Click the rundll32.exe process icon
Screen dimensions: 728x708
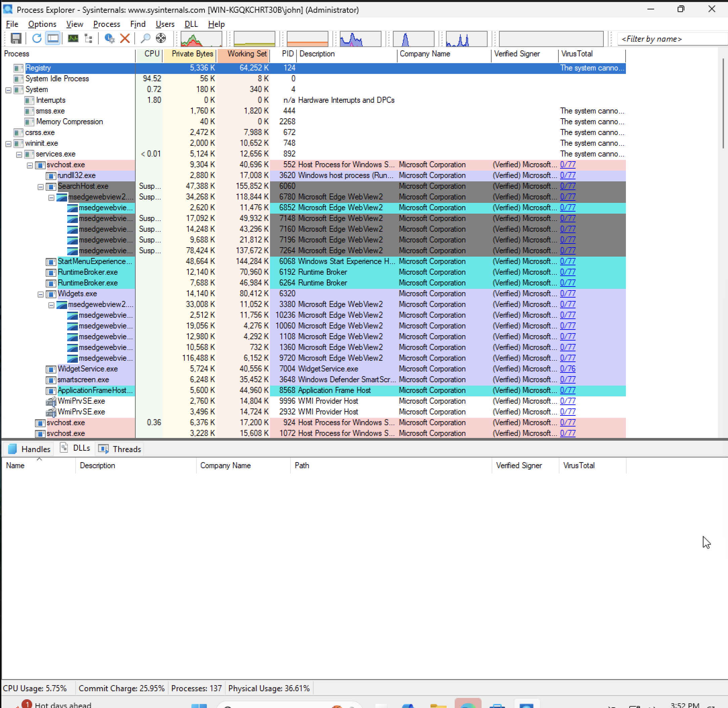pos(51,176)
